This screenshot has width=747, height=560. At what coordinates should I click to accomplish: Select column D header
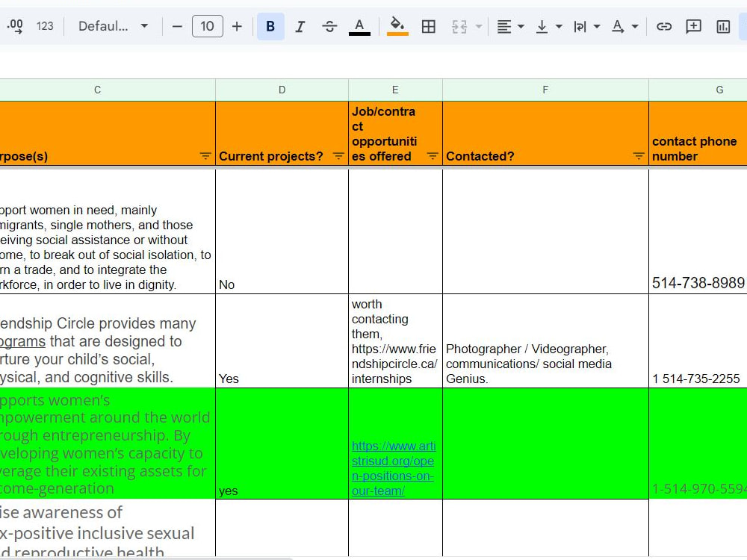tap(282, 90)
